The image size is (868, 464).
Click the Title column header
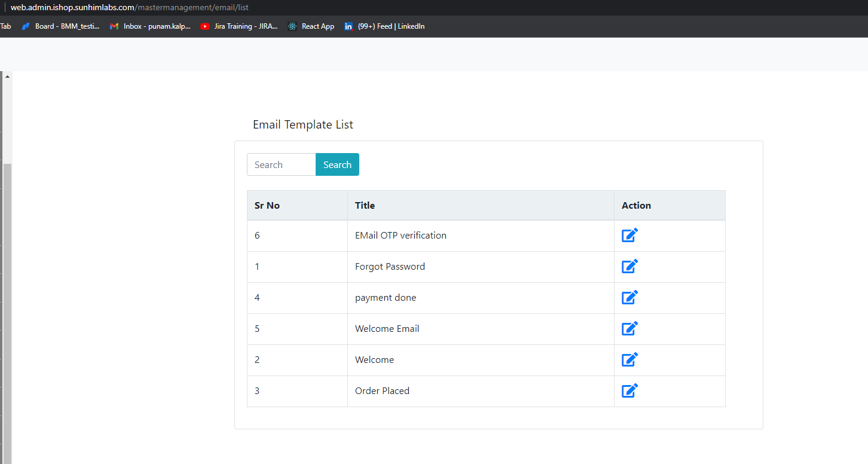click(481, 205)
